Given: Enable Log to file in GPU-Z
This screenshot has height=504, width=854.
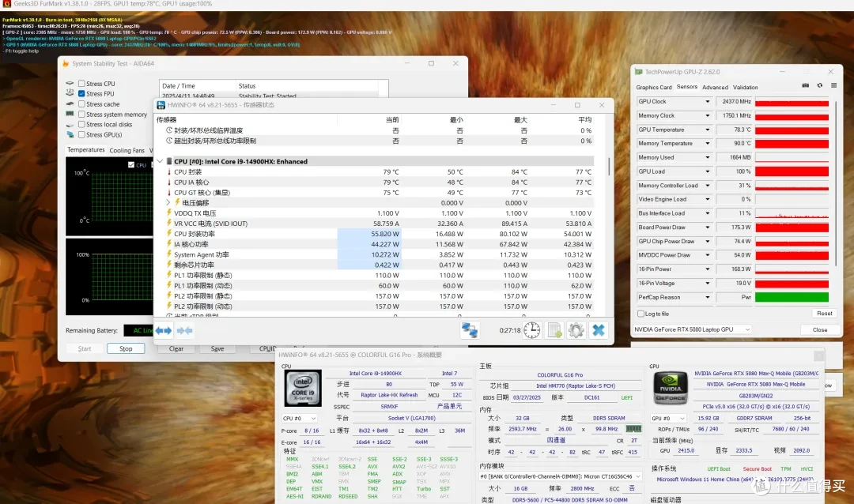Looking at the screenshot, I should click(x=641, y=314).
